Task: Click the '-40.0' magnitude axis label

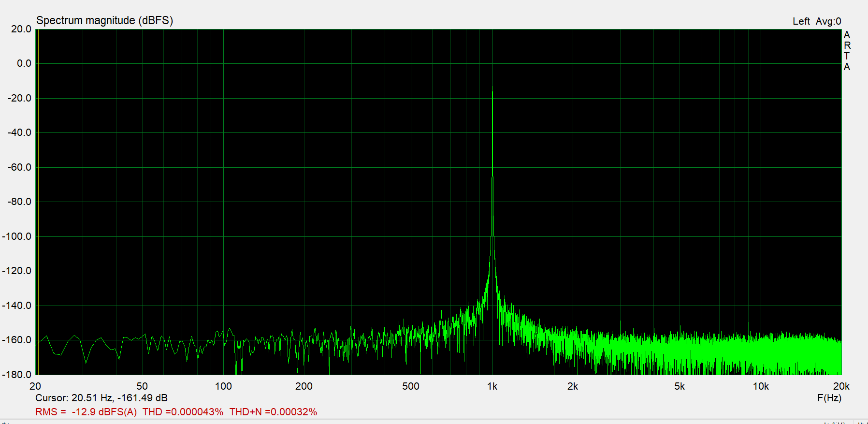Action: [x=19, y=132]
